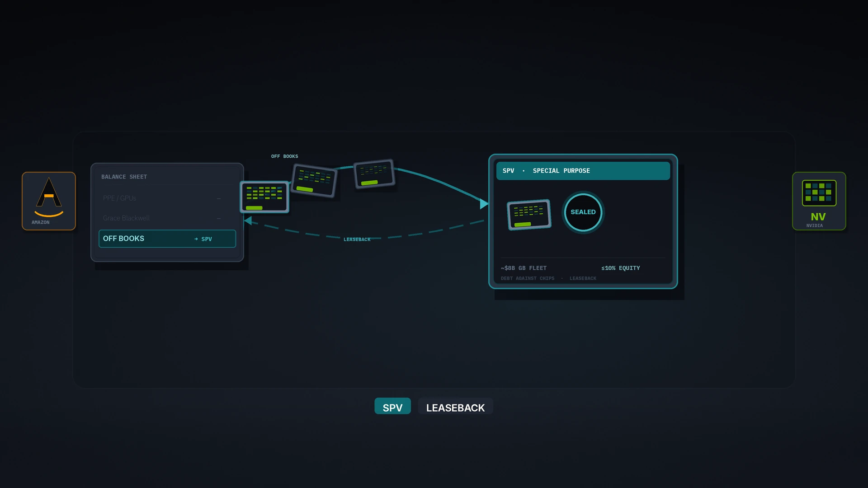Viewport: 868px width, 488px height.
Task: Click the faded GPU card nearest SPV arrow
Action: click(374, 174)
